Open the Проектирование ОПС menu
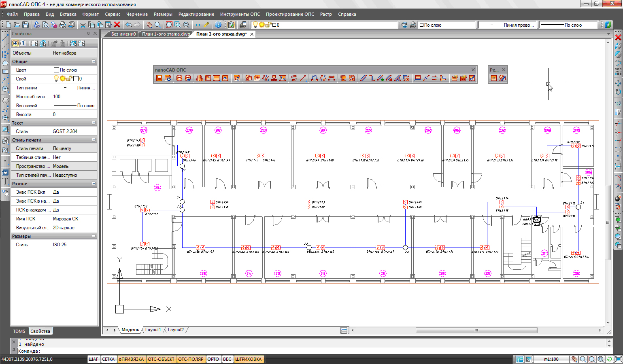 click(290, 14)
